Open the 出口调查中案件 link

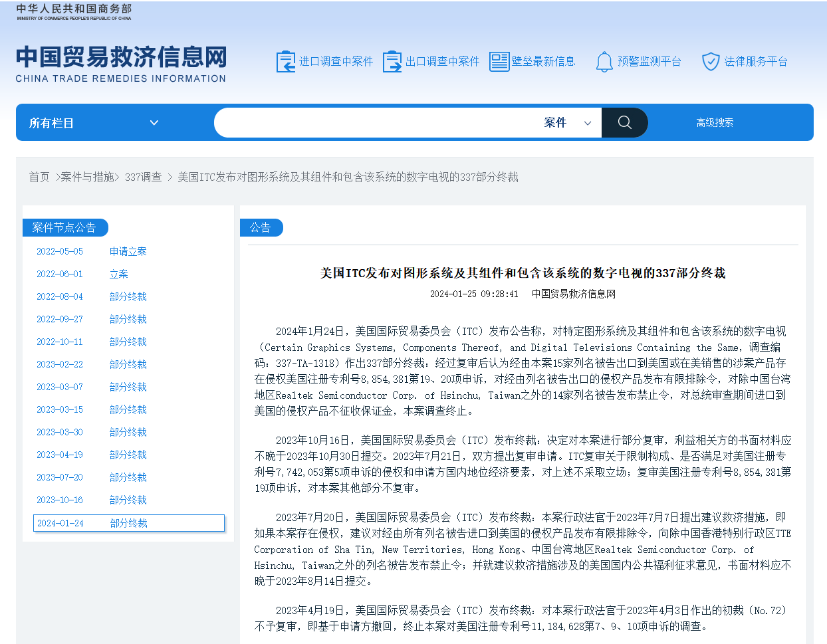(442, 62)
